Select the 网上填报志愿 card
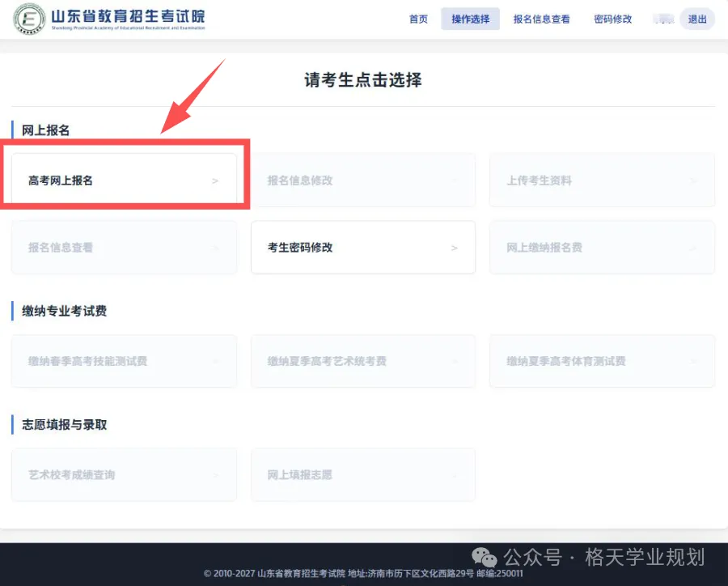The height and width of the screenshot is (586, 728). [363, 474]
